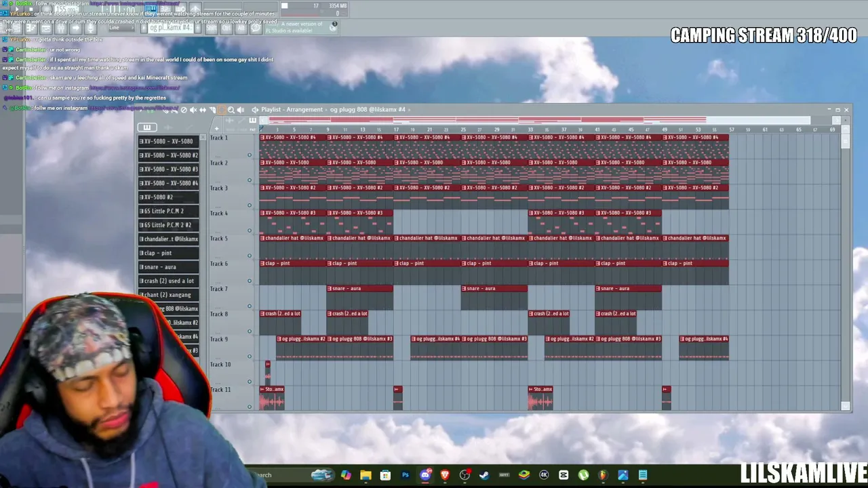Select crash (2) used a lot in picker

(169, 281)
